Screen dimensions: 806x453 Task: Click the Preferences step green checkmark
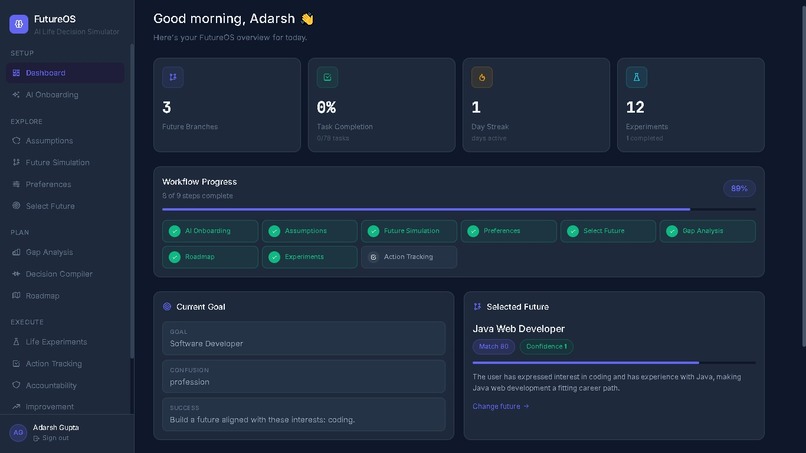pos(473,231)
